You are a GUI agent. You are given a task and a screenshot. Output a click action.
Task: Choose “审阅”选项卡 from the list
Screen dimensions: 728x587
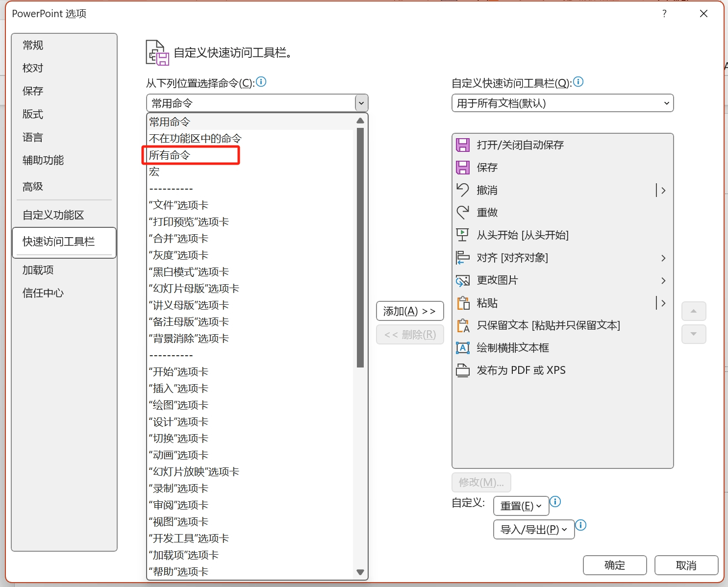tap(250, 505)
